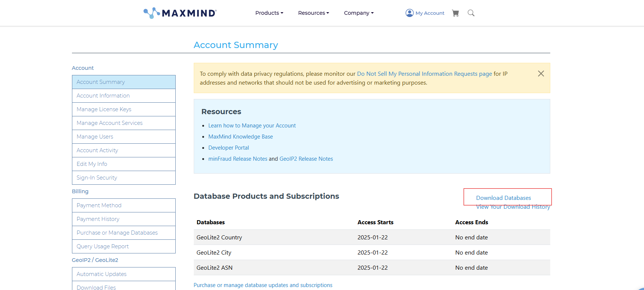Open the shopping cart icon
The image size is (644, 290).
(x=455, y=13)
